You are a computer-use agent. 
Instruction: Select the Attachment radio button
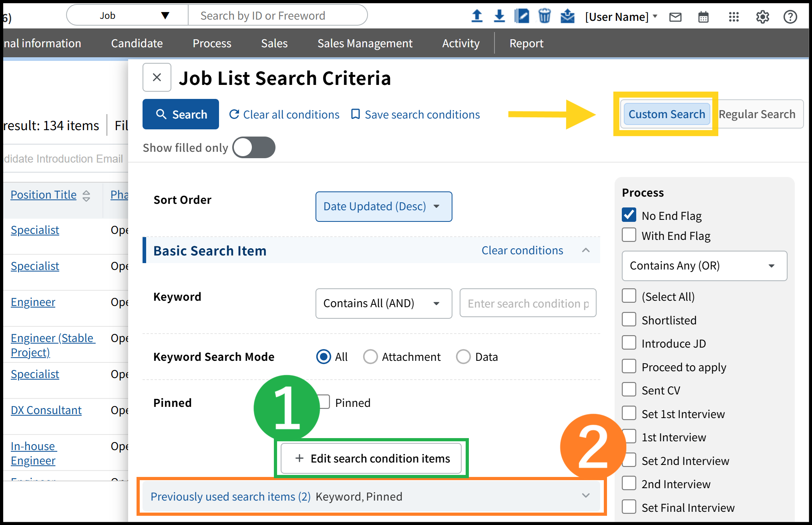point(370,356)
